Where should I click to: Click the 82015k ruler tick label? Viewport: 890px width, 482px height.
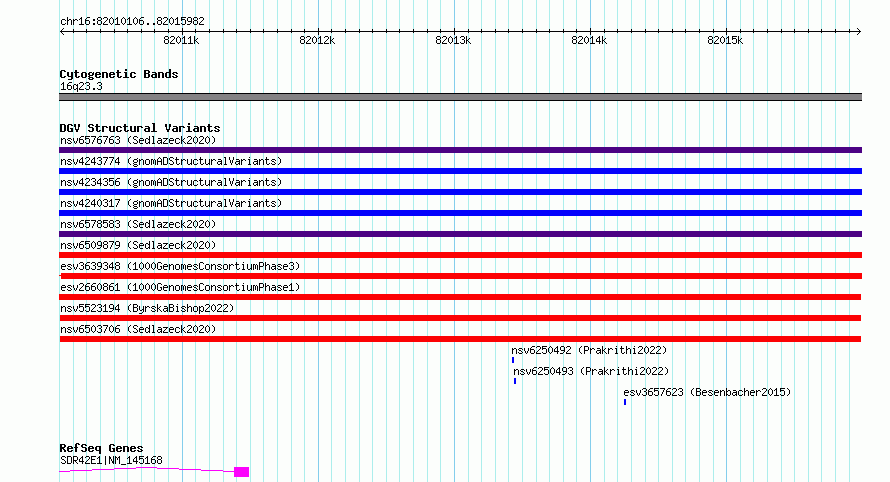(x=725, y=40)
